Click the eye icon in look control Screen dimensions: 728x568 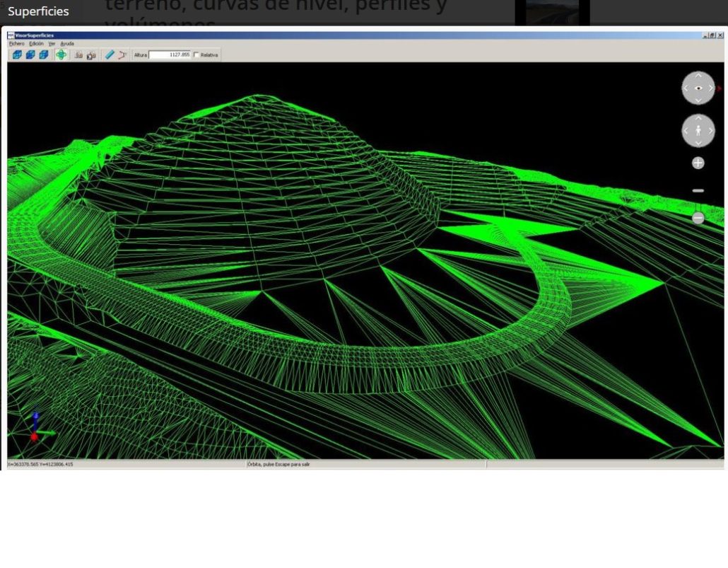click(698, 88)
